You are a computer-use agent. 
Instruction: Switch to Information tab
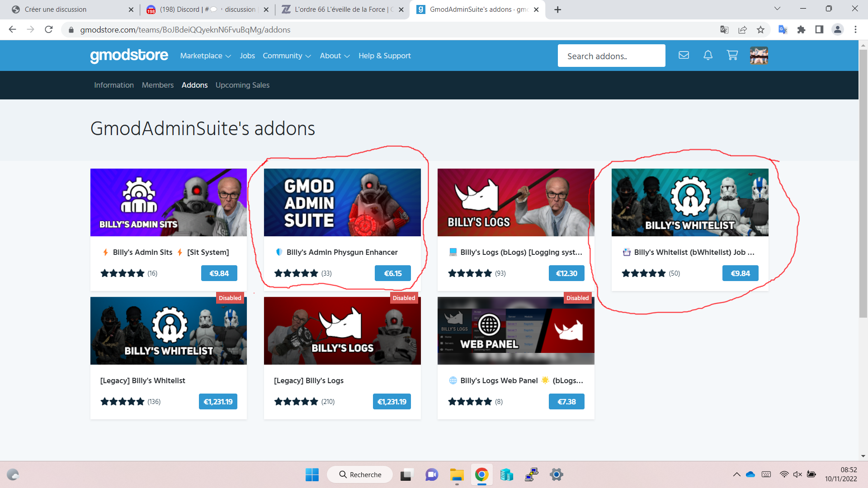click(114, 85)
